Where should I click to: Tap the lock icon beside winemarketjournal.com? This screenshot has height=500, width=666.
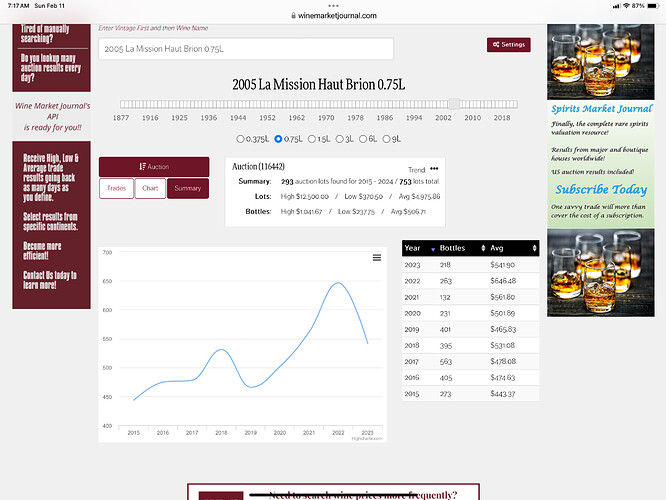coord(293,16)
